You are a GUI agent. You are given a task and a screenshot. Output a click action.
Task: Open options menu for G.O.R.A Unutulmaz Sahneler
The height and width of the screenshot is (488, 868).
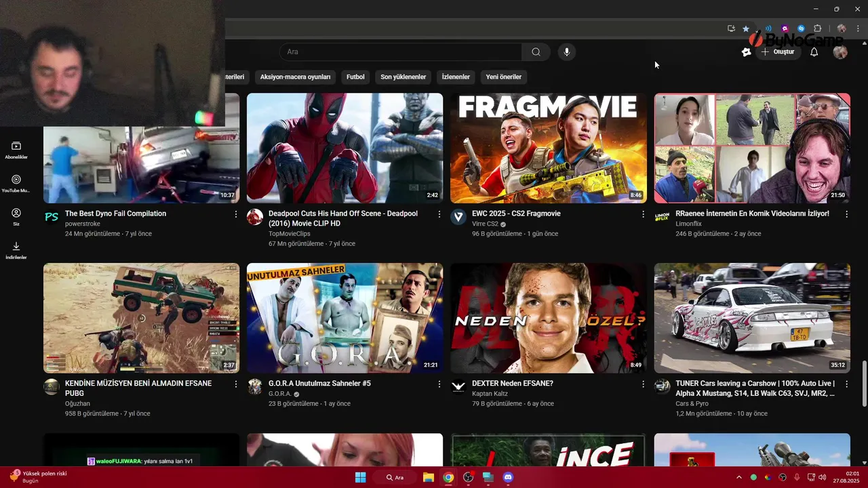(439, 384)
